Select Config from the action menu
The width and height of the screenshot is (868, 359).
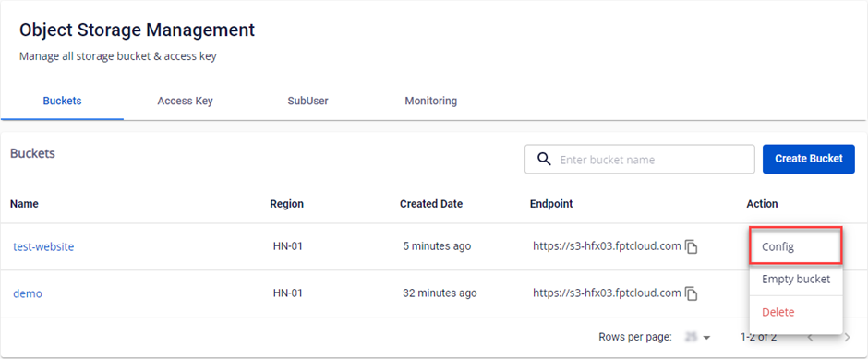coord(796,246)
